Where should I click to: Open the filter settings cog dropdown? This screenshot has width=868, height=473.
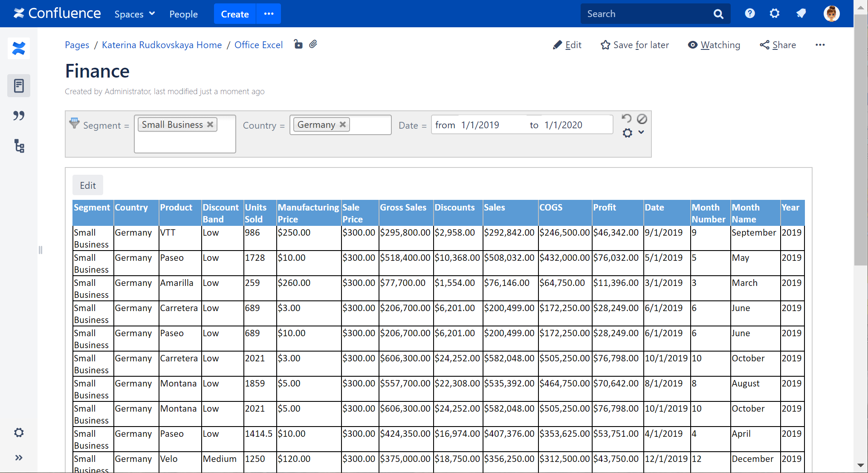click(633, 133)
